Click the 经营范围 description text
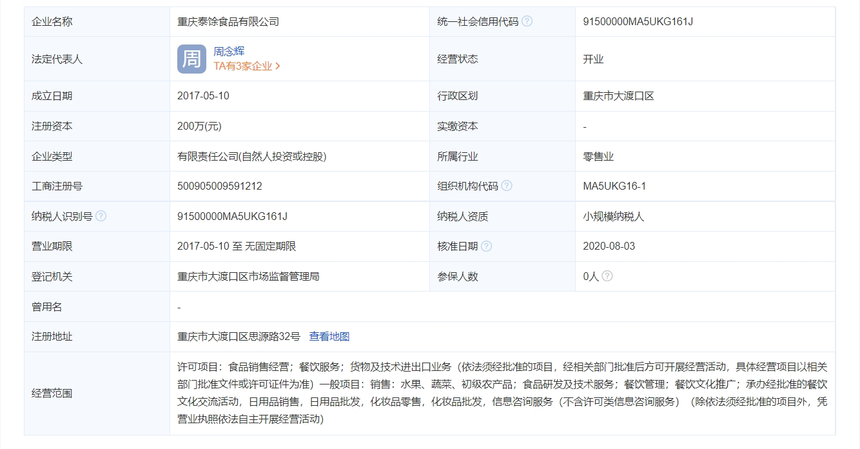This screenshot has width=860, height=449. (502, 393)
